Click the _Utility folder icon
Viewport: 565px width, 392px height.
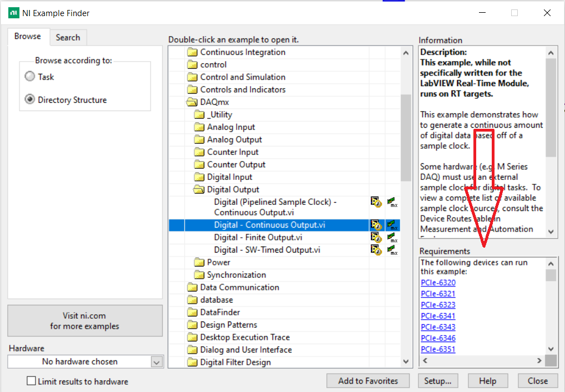[199, 115]
